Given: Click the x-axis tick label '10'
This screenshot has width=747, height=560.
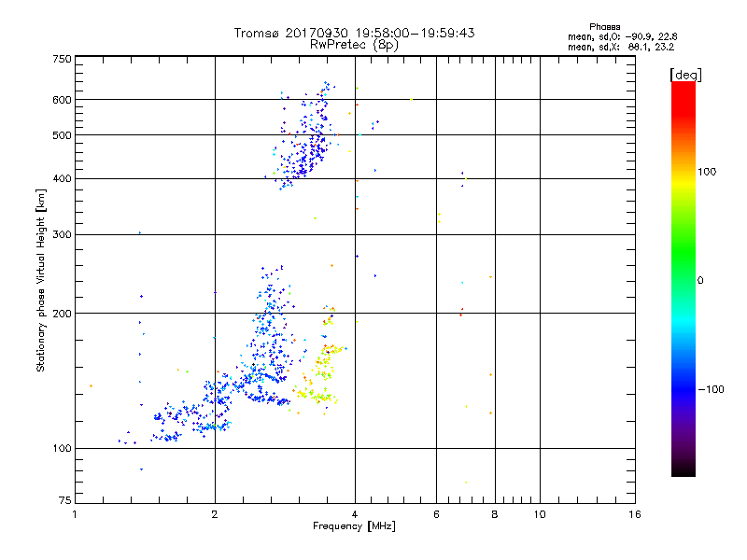Looking at the screenshot, I should pyautogui.click(x=540, y=514).
